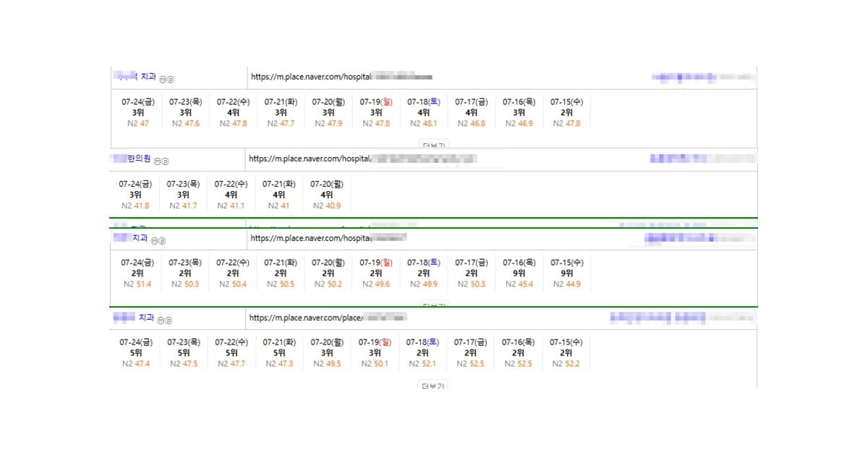
Task: Select the N2 41.1 value
Action: pyautogui.click(x=231, y=206)
